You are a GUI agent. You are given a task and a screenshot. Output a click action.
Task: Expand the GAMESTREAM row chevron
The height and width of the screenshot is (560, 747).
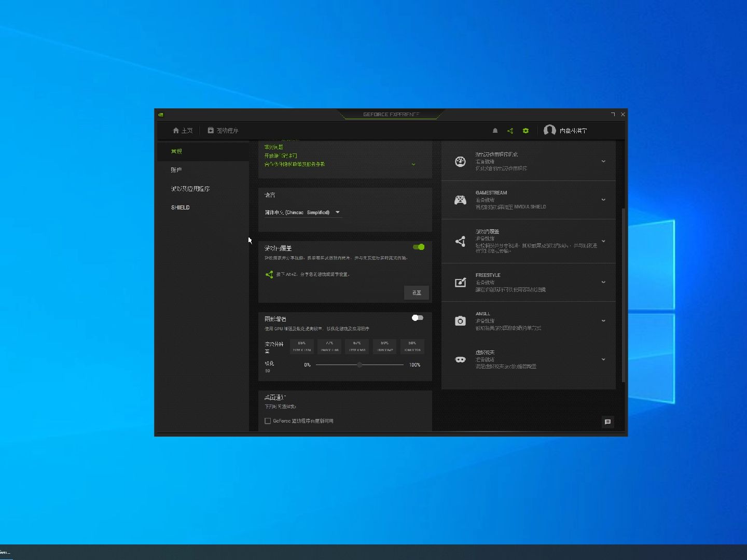603,200
